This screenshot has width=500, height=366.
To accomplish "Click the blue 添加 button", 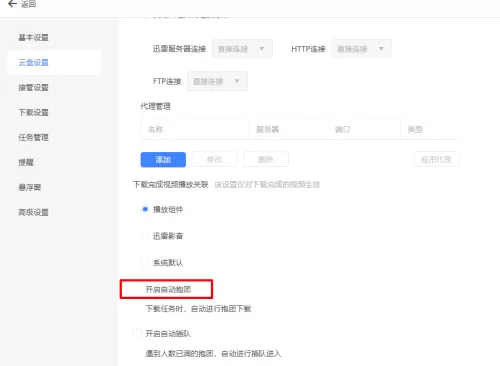I will [163, 160].
